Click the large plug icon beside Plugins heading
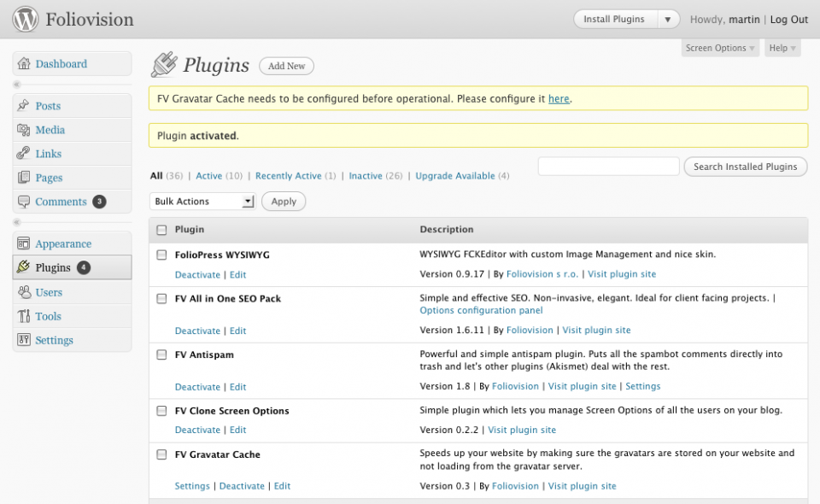 point(164,64)
